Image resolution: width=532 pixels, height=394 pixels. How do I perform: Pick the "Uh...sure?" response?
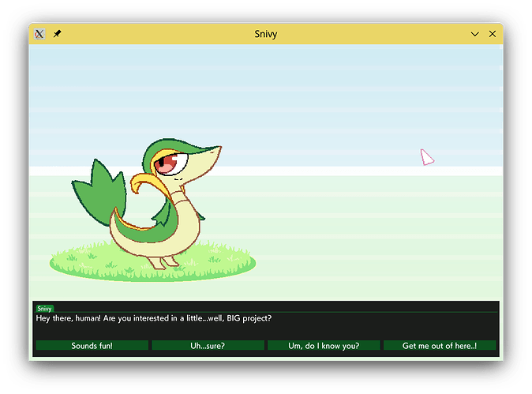(x=208, y=346)
